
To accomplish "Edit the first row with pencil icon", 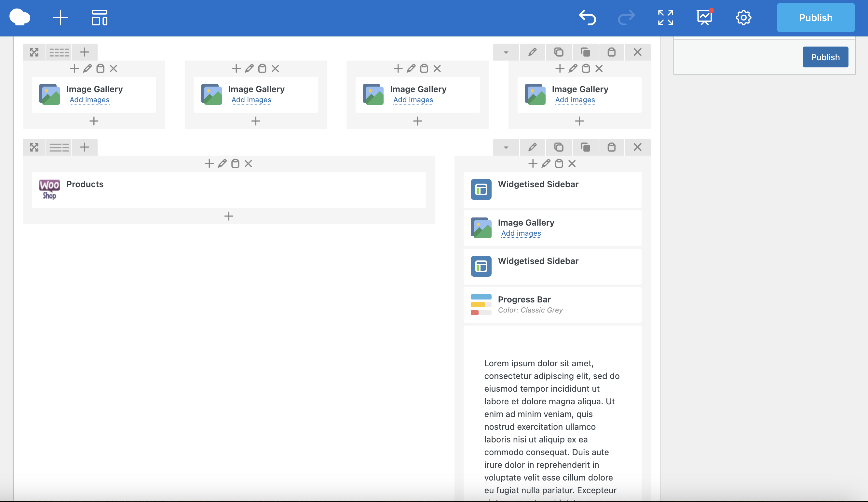I will tap(532, 52).
